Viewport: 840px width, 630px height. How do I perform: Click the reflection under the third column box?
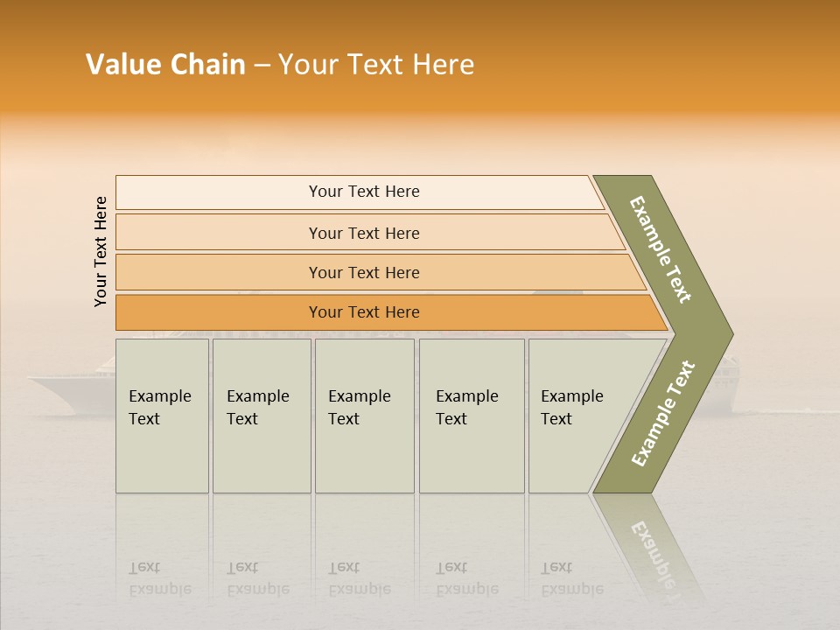(x=365, y=546)
